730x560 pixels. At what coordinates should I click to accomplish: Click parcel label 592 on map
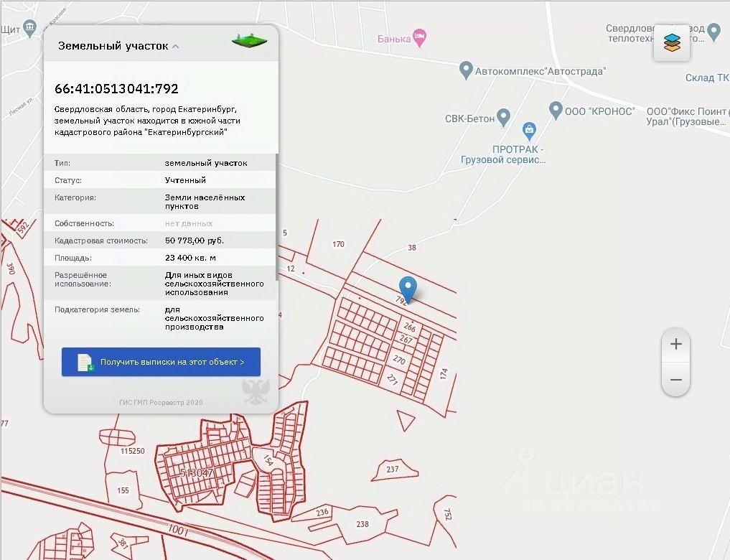[x=23, y=228]
